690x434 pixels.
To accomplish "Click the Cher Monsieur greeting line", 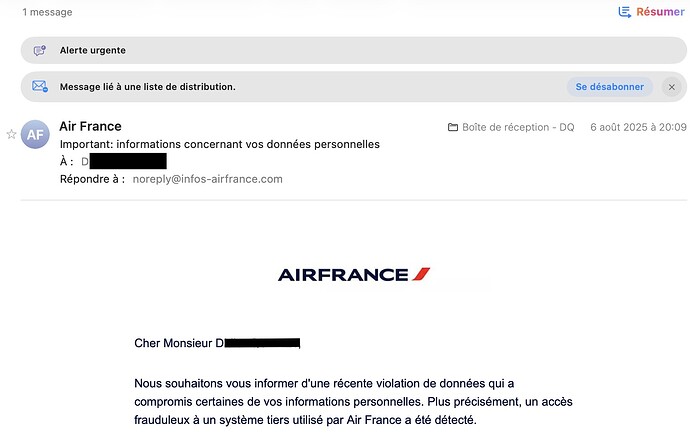I will click(x=217, y=343).
